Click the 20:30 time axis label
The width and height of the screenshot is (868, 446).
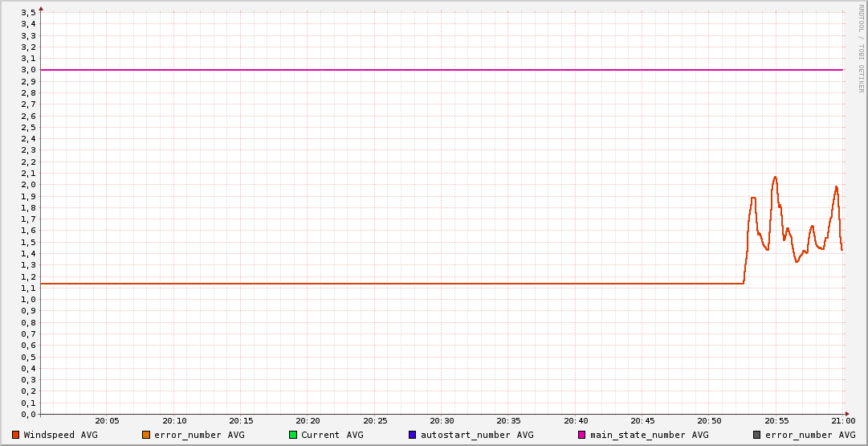pyautogui.click(x=442, y=421)
